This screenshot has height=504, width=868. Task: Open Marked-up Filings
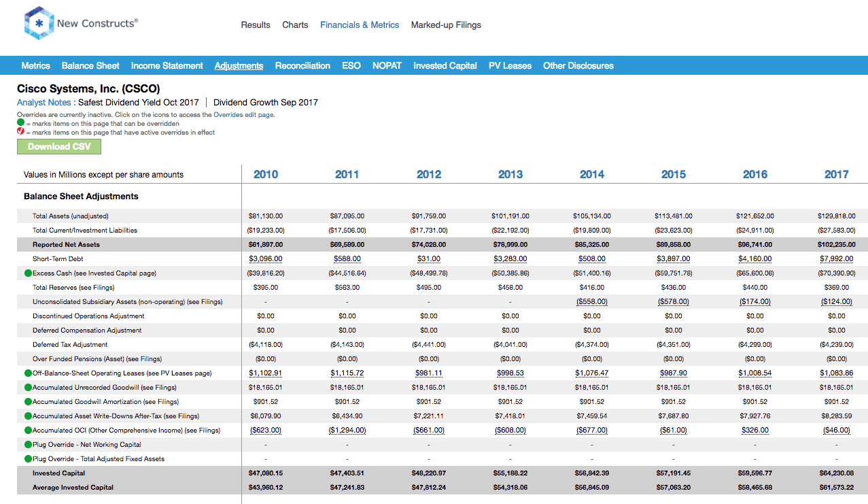(x=446, y=25)
